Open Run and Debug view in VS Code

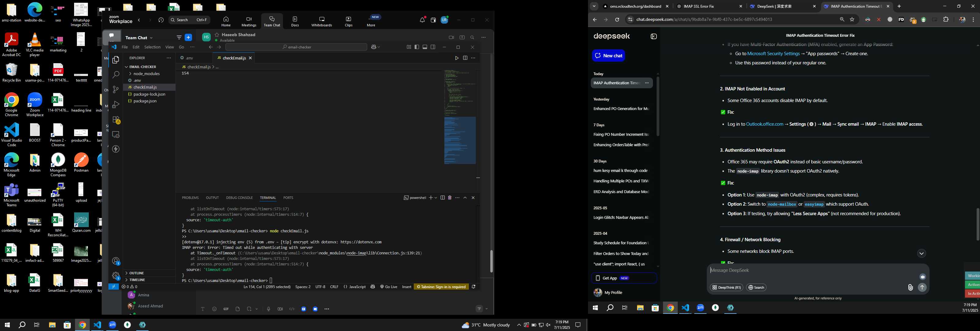click(x=116, y=105)
